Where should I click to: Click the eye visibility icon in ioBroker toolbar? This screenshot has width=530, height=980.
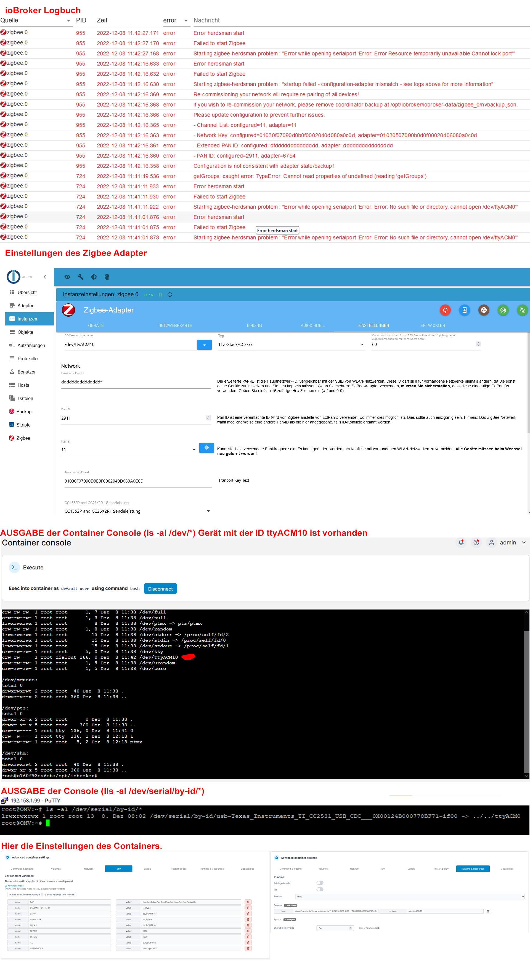click(67, 277)
